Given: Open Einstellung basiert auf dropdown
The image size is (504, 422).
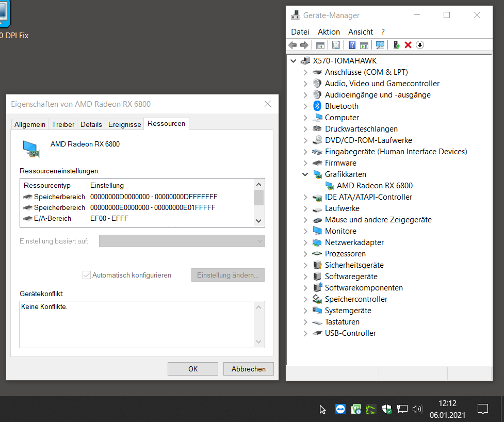Looking at the screenshot, I should pyautogui.click(x=182, y=241).
